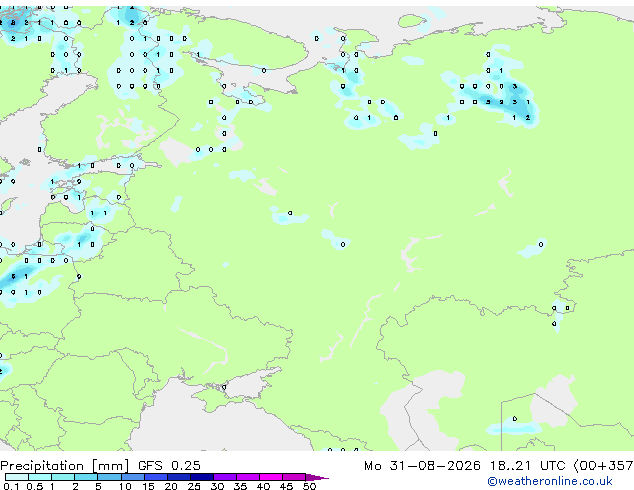Click the '(00+357' forecast offset text
634x490 pixels.
[x=603, y=466]
